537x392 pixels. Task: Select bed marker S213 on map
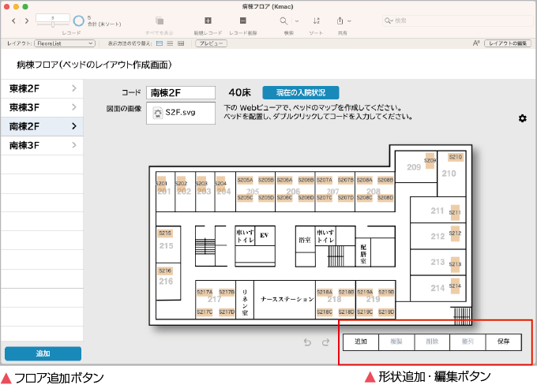point(455,264)
